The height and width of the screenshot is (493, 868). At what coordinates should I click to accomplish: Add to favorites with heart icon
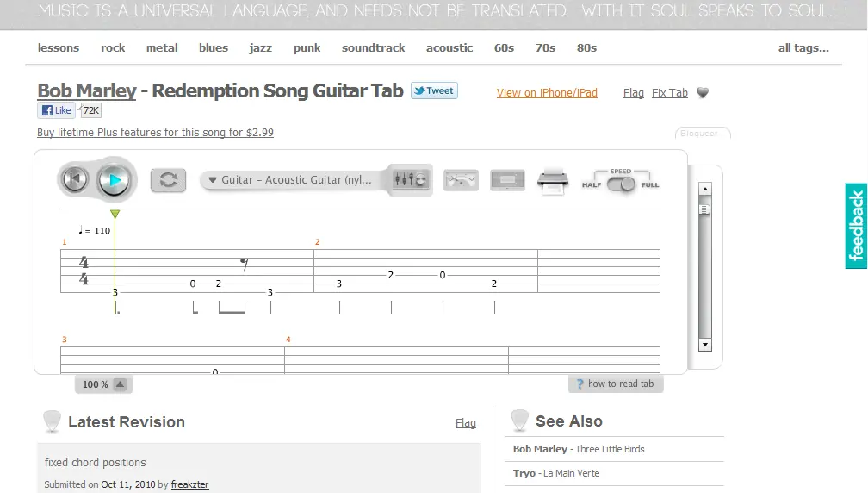click(x=703, y=92)
